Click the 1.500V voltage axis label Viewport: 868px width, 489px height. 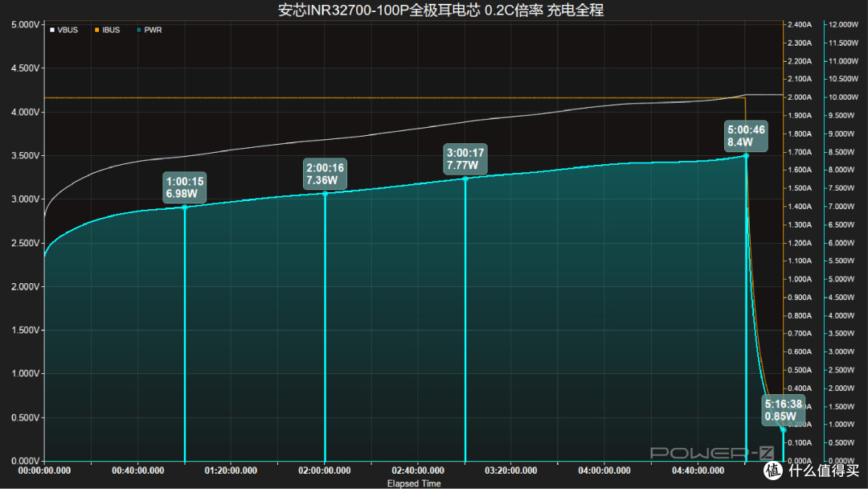tap(26, 330)
